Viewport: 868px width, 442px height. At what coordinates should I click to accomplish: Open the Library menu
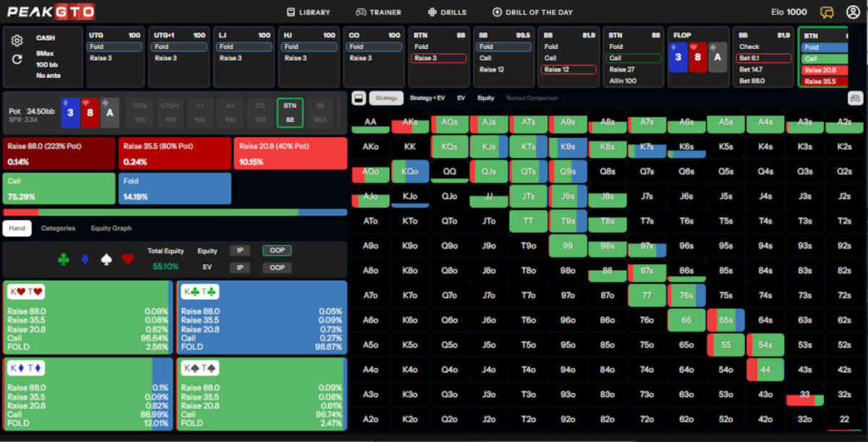[x=309, y=12]
